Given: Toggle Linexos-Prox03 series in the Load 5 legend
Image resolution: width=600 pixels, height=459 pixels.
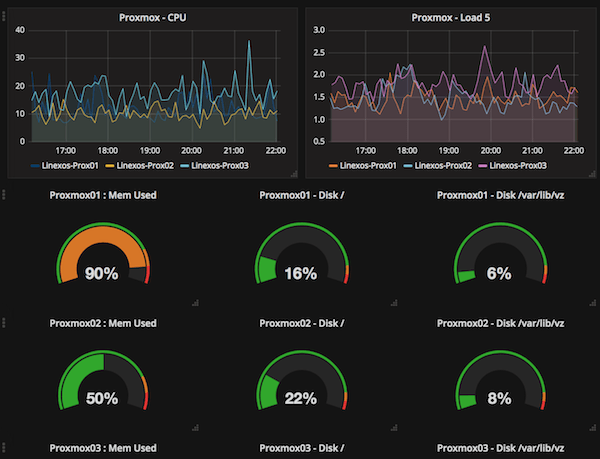Looking at the screenshot, I should pyautogui.click(x=518, y=166).
